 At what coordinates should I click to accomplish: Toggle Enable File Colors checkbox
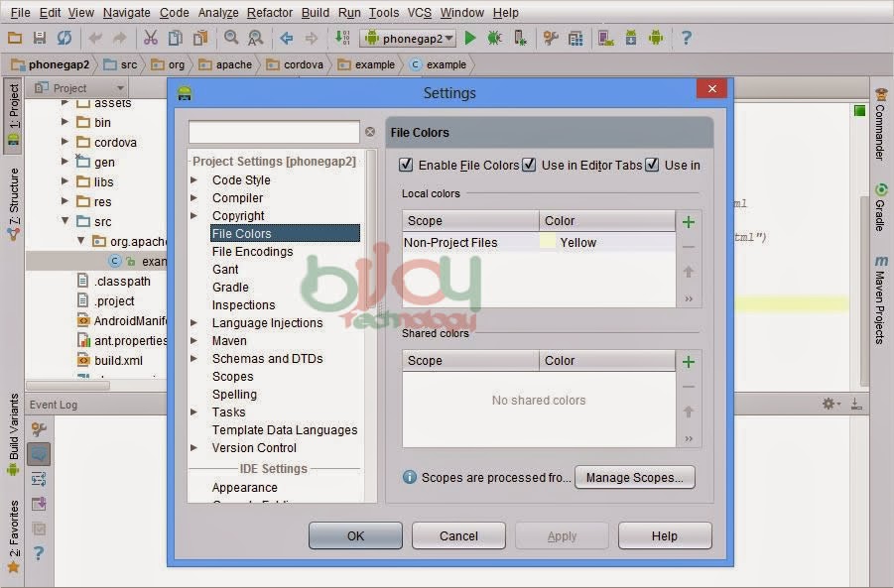pyautogui.click(x=406, y=165)
